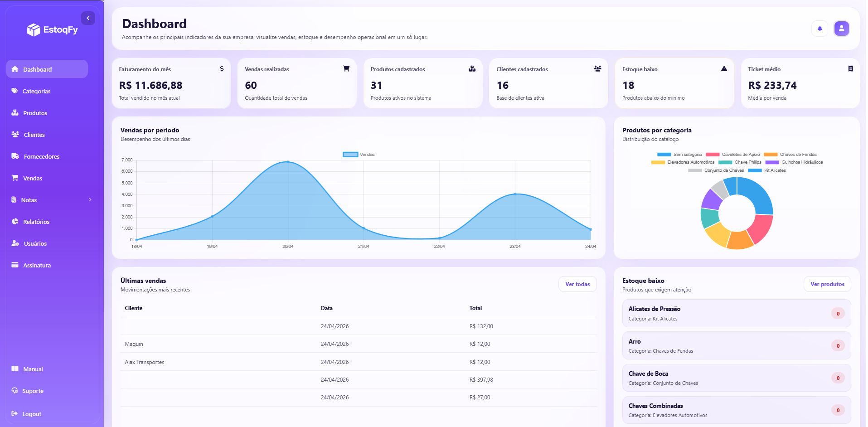This screenshot has width=868, height=427.
Task: Click the dollar icon on Faturamento card
Action: click(222, 68)
